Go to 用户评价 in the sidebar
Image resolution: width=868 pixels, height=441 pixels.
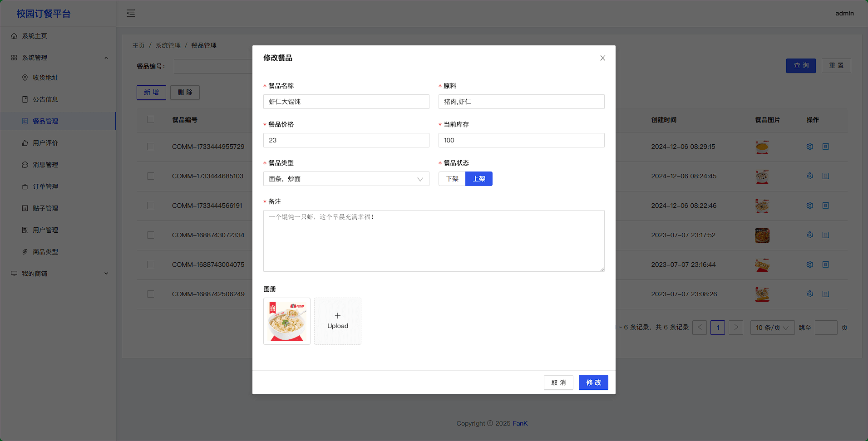(45, 143)
